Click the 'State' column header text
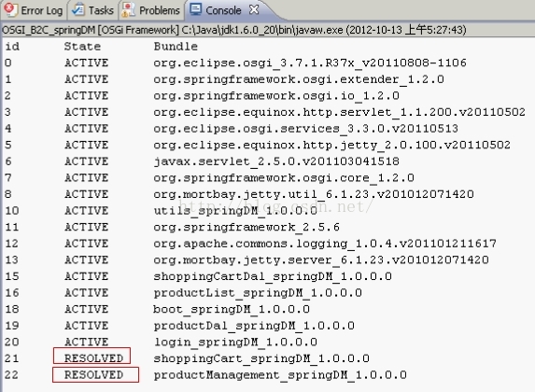Viewport: 535px width, 392px height. point(82,46)
